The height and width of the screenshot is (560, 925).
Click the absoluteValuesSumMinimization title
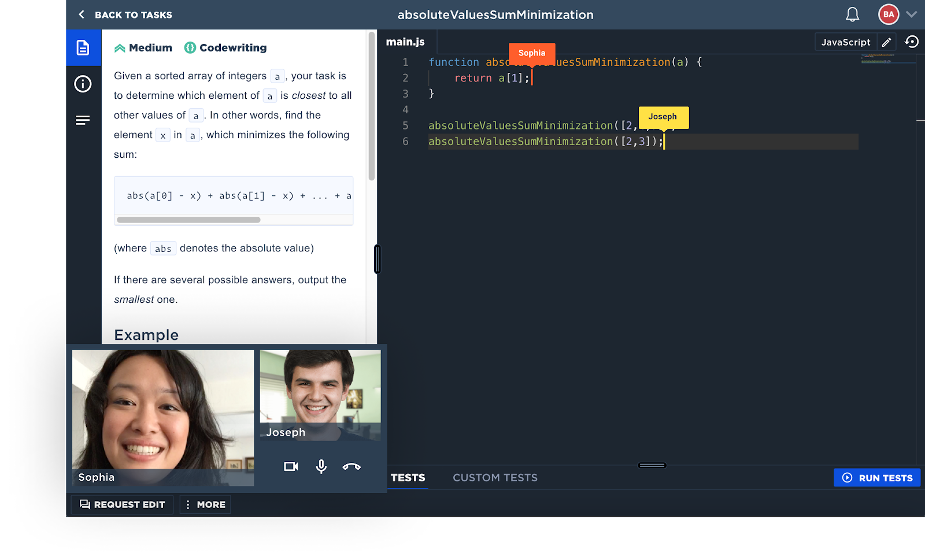point(495,15)
